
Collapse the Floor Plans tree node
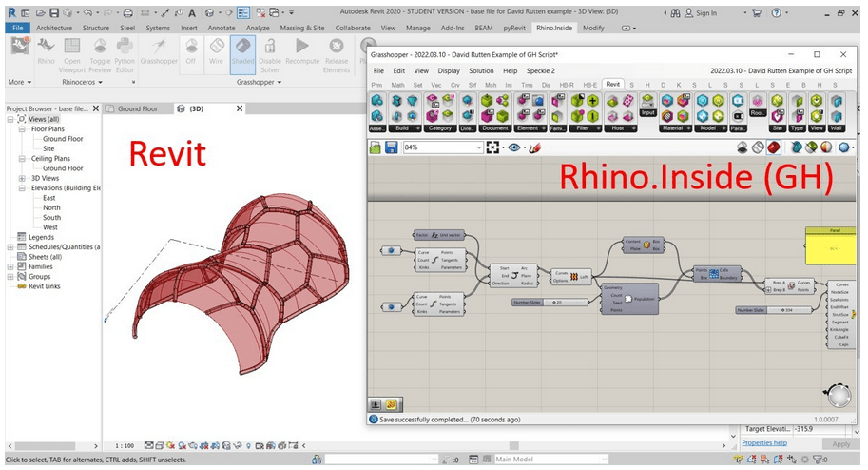tap(22, 128)
